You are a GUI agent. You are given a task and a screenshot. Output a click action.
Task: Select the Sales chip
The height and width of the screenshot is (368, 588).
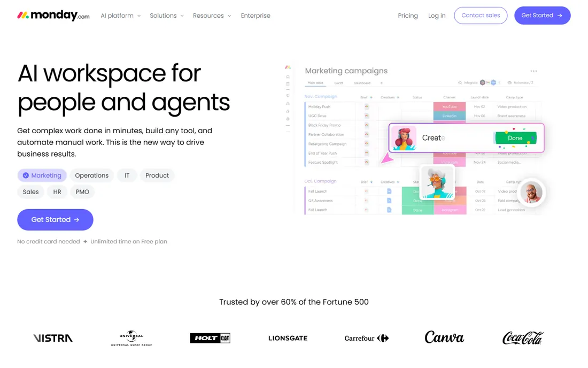[31, 191]
